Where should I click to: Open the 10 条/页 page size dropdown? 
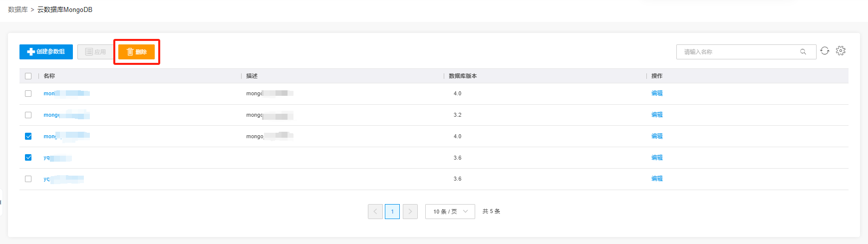[x=450, y=212]
